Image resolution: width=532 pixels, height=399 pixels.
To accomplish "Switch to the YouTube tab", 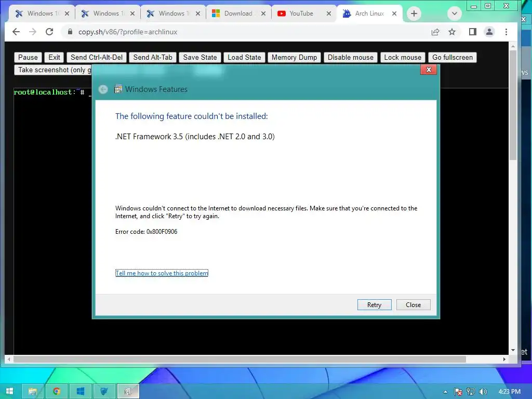I will [301, 14].
